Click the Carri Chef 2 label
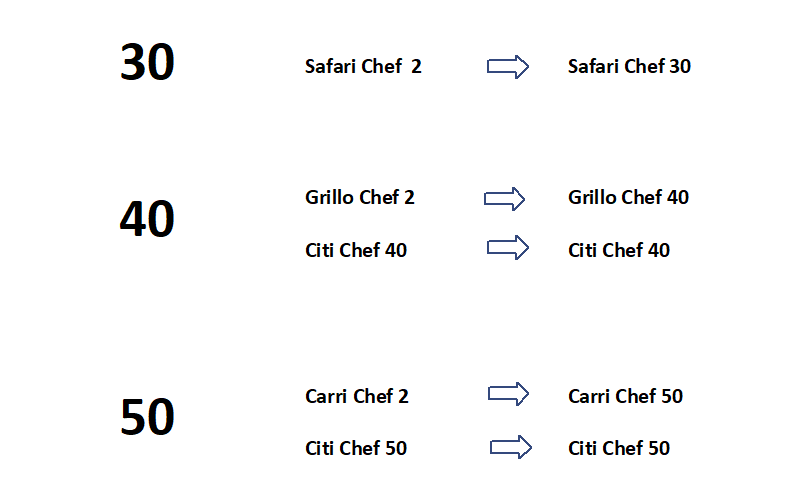The width and height of the screenshot is (808, 501). [x=357, y=396]
